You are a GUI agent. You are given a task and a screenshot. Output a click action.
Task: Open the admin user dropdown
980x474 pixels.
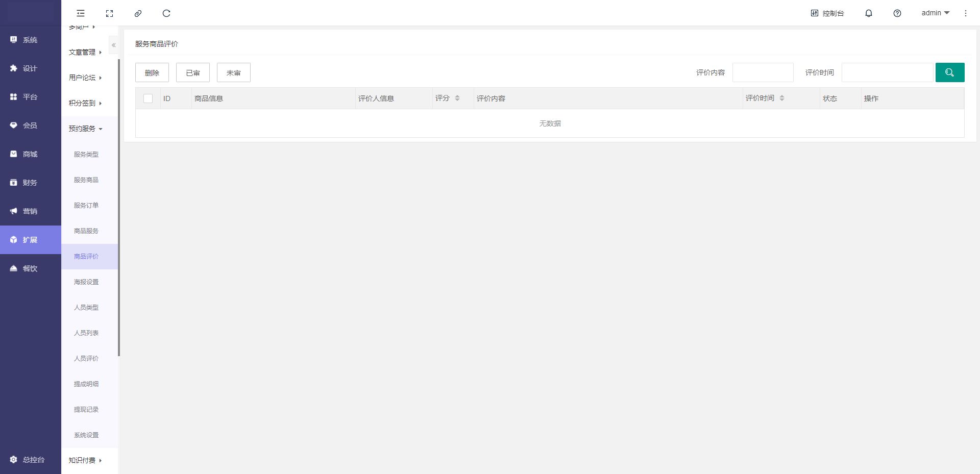[935, 13]
